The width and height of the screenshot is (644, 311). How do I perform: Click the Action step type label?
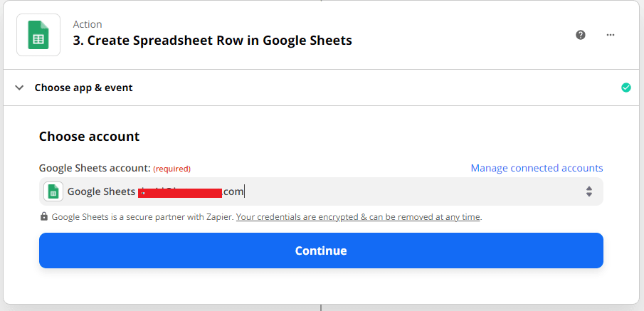[88, 24]
